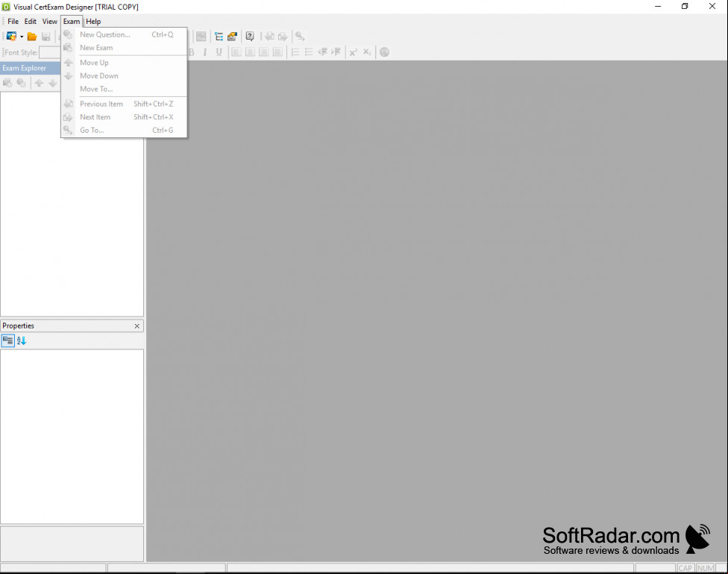Image resolution: width=728 pixels, height=574 pixels.
Task: Increase indent of text
Action: (x=336, y=52)
